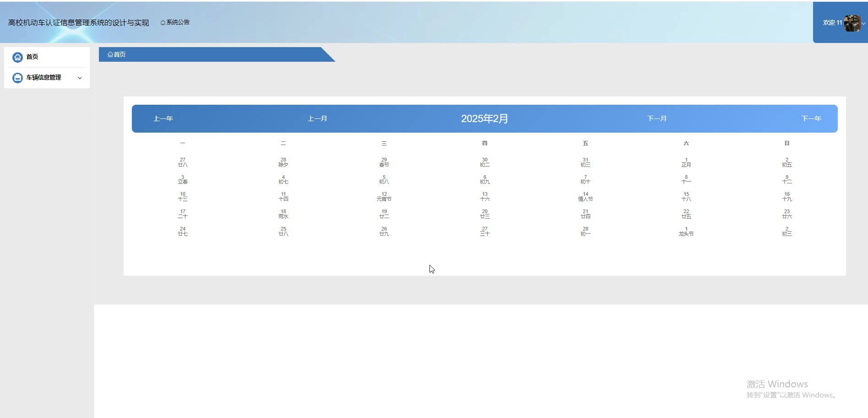
Task: Open the 首页 sidebar menu item
Action: tap(47, 57)
